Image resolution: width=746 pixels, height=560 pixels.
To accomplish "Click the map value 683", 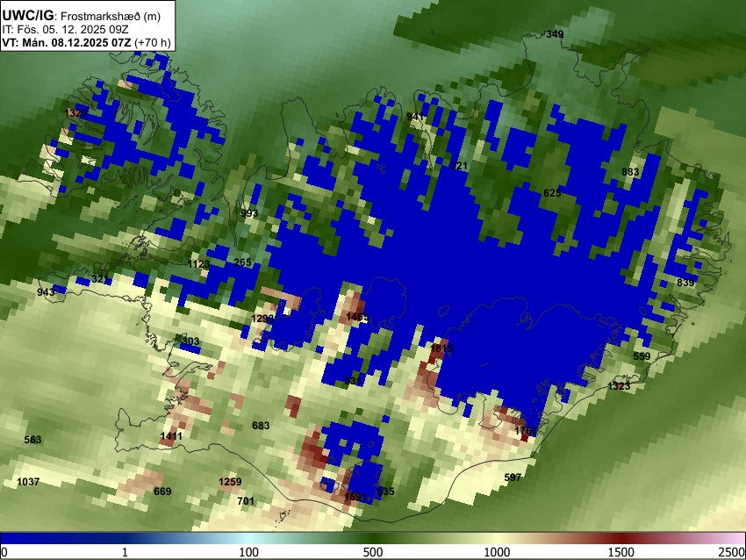I will pos(261,426).
